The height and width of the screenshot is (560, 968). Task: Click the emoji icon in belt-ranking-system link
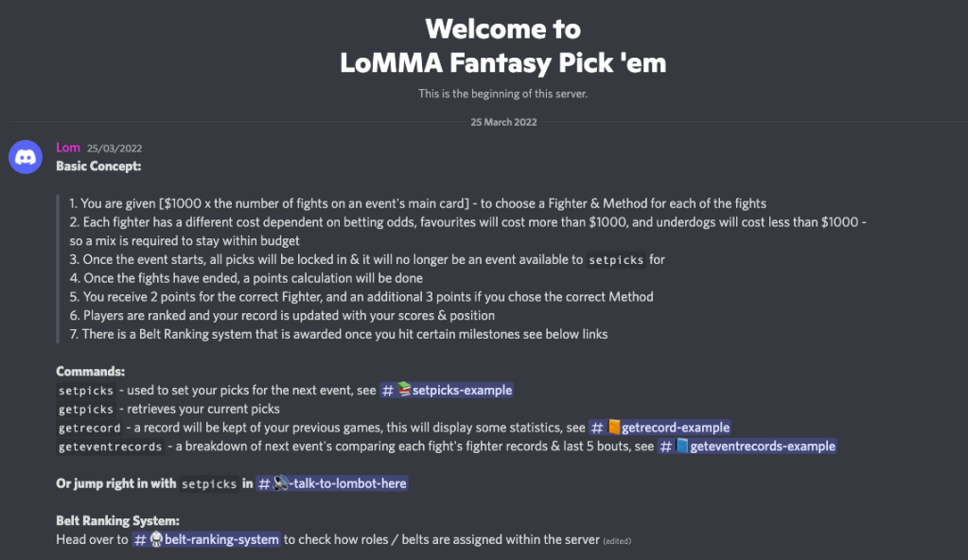(x=157, y=539)
